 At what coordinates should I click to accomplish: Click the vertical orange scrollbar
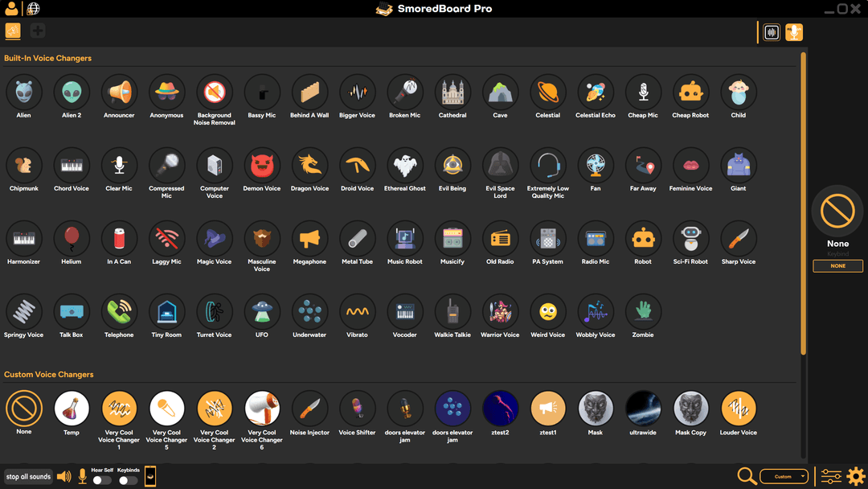pos(803,201)
